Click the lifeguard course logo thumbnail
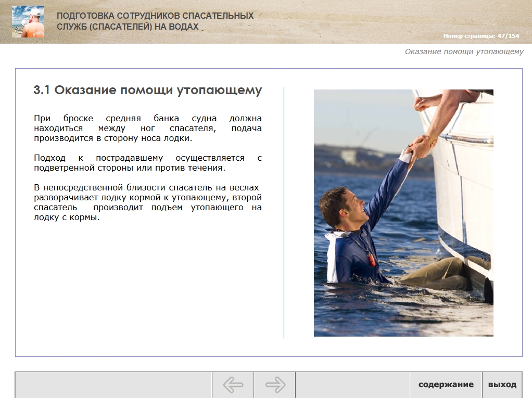This screenshot has height=398, width=532. 28,21
